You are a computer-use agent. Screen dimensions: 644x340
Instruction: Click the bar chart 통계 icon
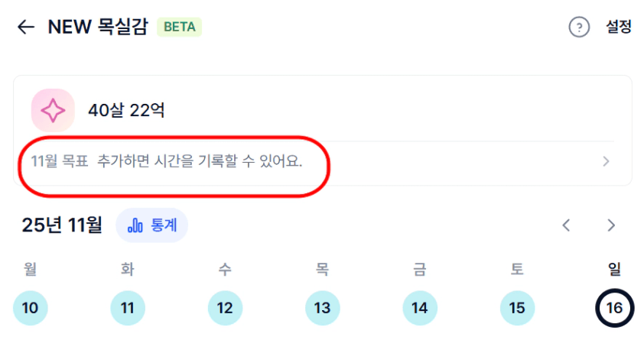(135, 225)
